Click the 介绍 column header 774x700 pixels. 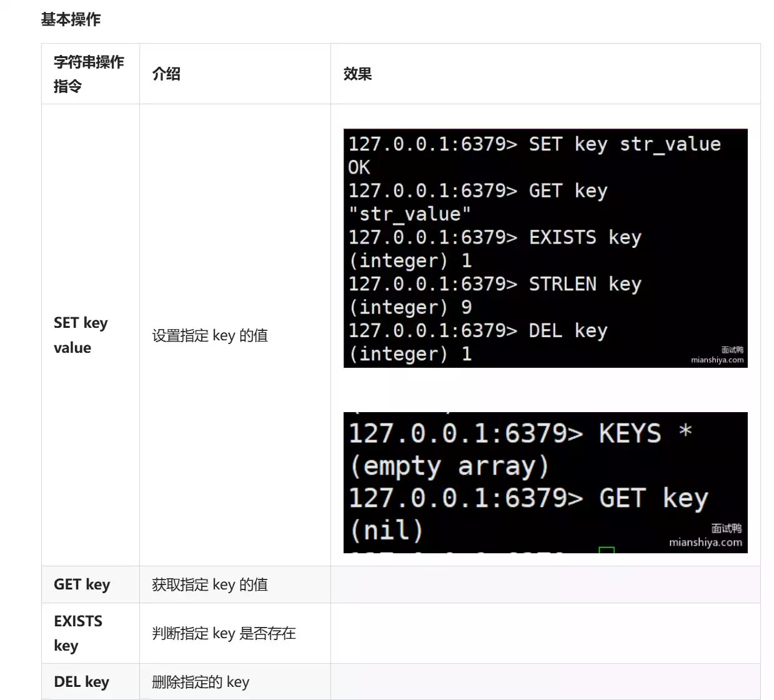click(x=166, y=74)
